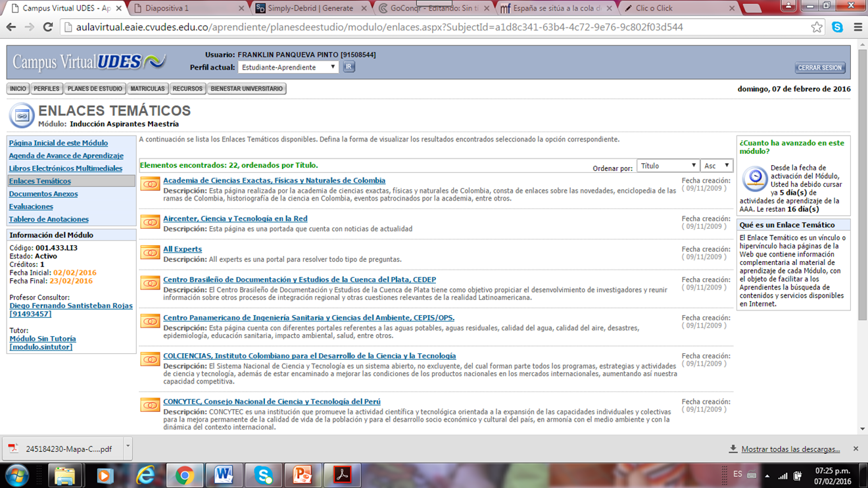The image size is (868, 488).
Task: Click the CERRAR SESION button
Action: (819, 68)
